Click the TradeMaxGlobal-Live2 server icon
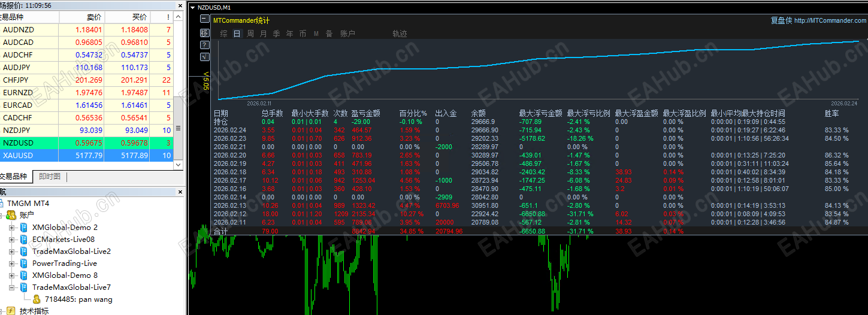This screenshot has height=315, width=868. click(x=24, y=252)
